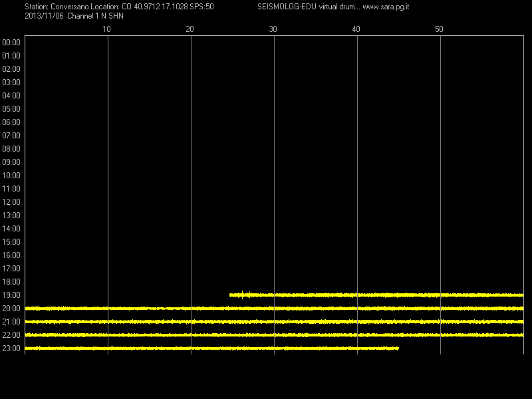Select the 19:00 hour label
The image size is (532, 399).
pos(11,295)
